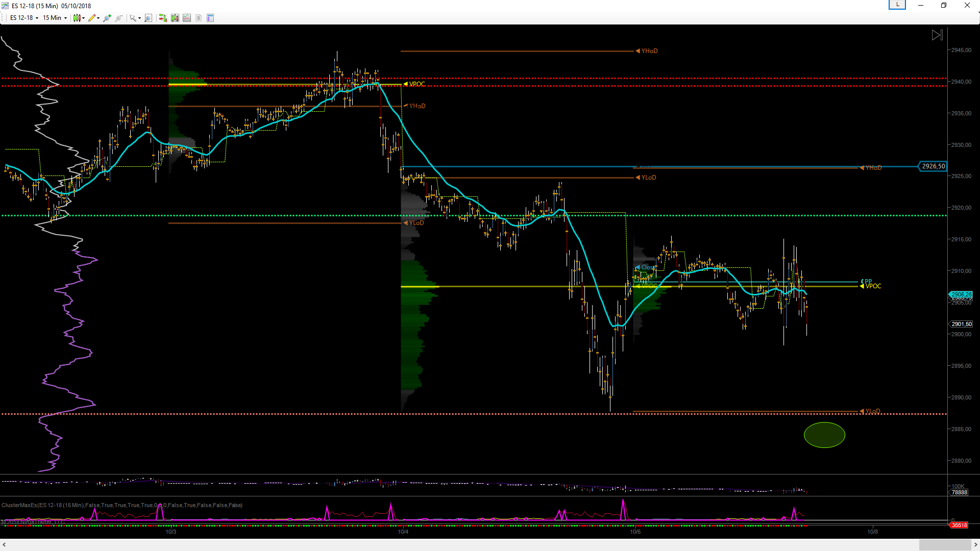Screen dimensions: 980x551
Task: Click the green ellipse drawing object
Action: point(824,435)
